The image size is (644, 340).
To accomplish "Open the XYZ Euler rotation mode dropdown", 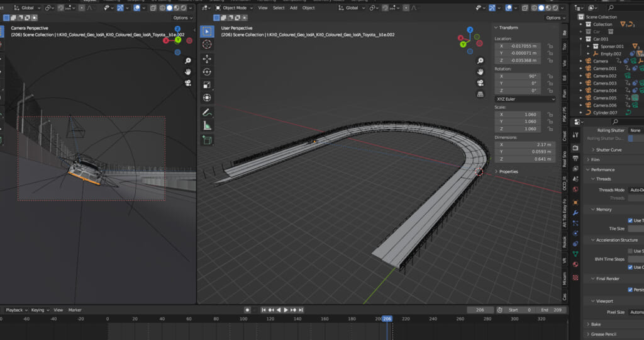I will 525,99.
